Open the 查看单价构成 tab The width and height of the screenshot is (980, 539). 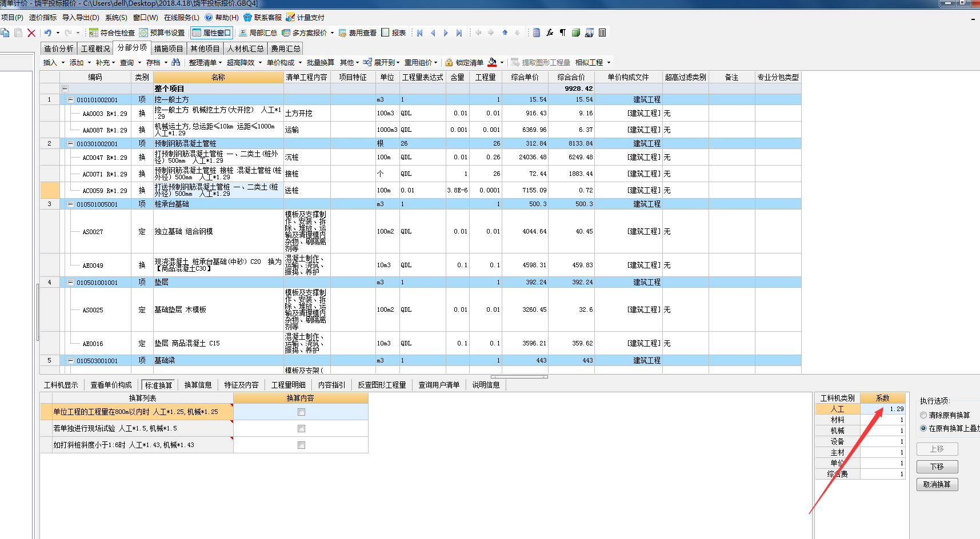(111, 385)
